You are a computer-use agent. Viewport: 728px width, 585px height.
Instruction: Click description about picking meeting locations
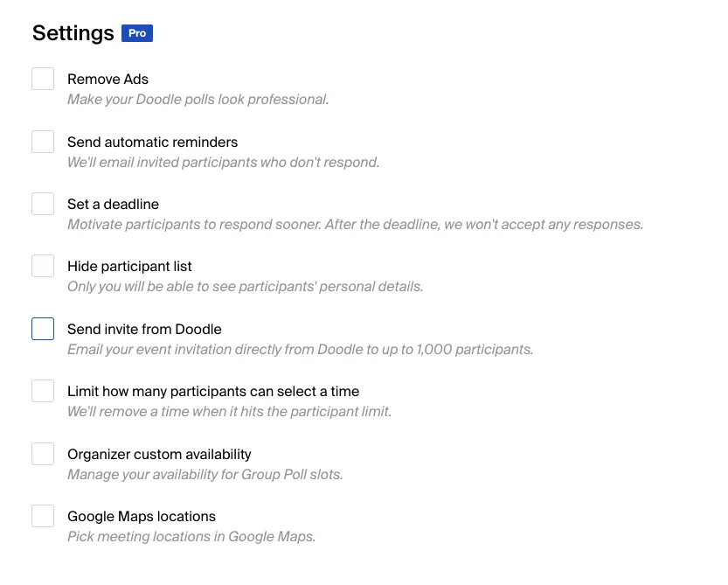coord(191,537)
